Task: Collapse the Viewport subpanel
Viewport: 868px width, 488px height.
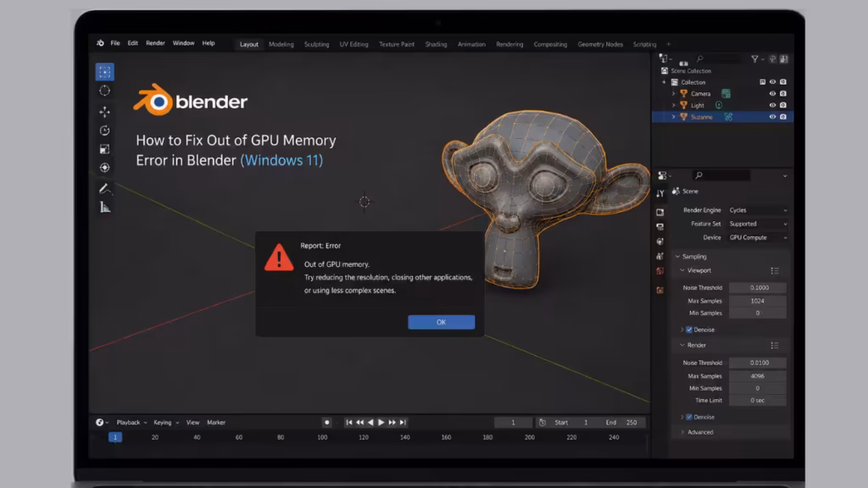Action: (x=682, y=270)
